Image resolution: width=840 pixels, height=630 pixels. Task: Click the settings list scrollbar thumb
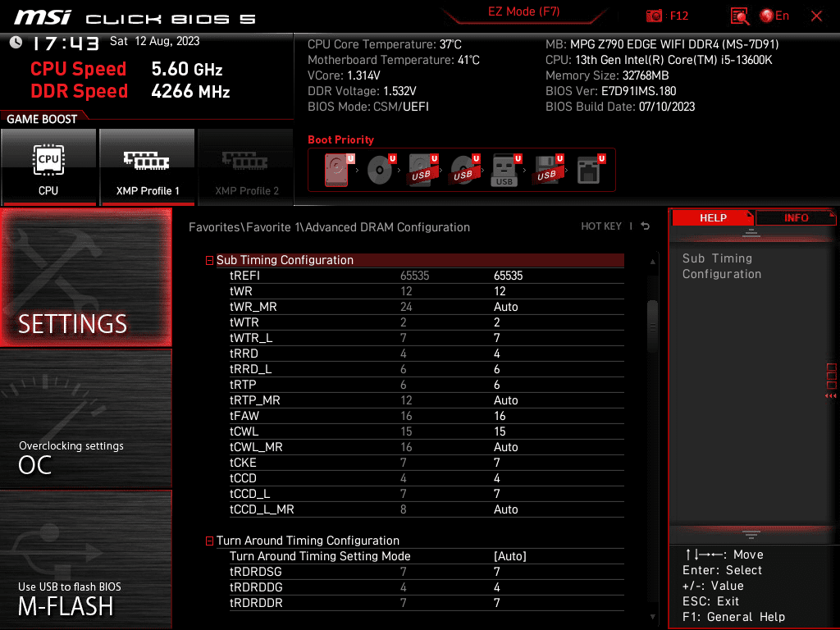[x=652, y=326]
